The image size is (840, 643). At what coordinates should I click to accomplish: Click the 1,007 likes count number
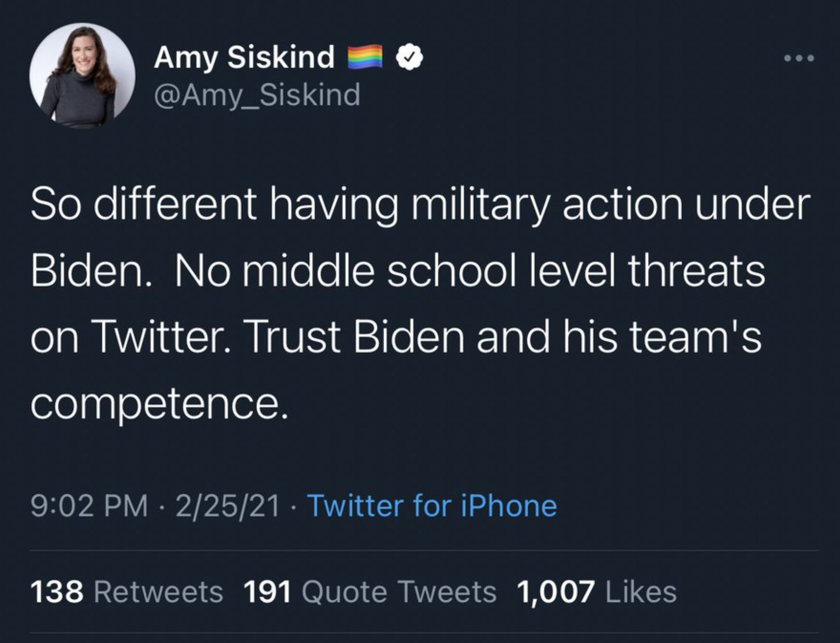[x=556, y=592]
